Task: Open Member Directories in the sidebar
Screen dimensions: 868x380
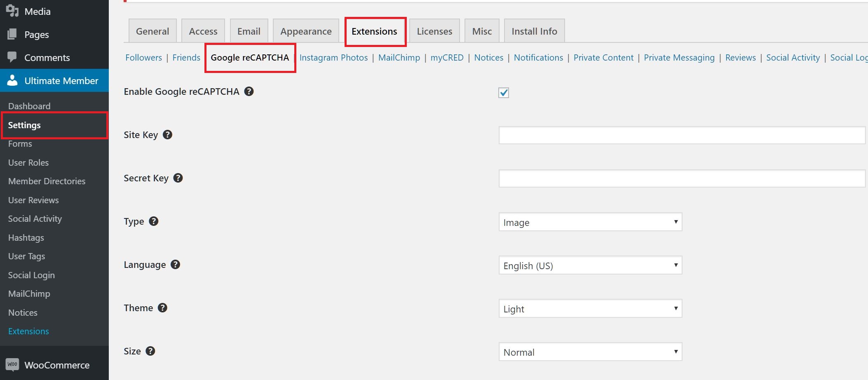Action: 47,181
